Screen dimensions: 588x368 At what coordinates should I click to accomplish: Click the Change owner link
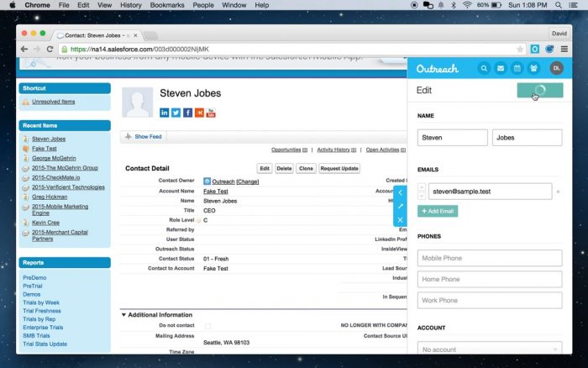coord(248,181)
